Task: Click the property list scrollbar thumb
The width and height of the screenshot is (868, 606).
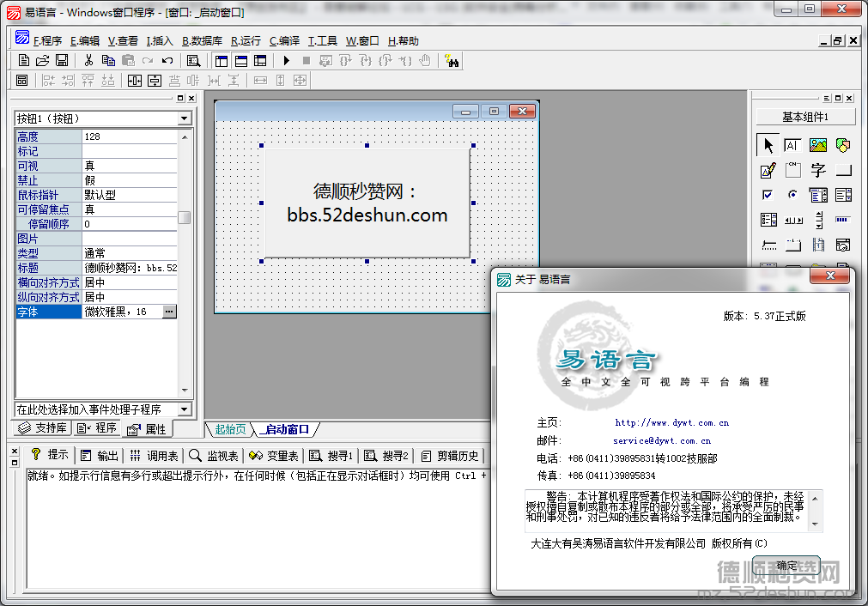Action: pyautogui.click(x=185, y=217)
